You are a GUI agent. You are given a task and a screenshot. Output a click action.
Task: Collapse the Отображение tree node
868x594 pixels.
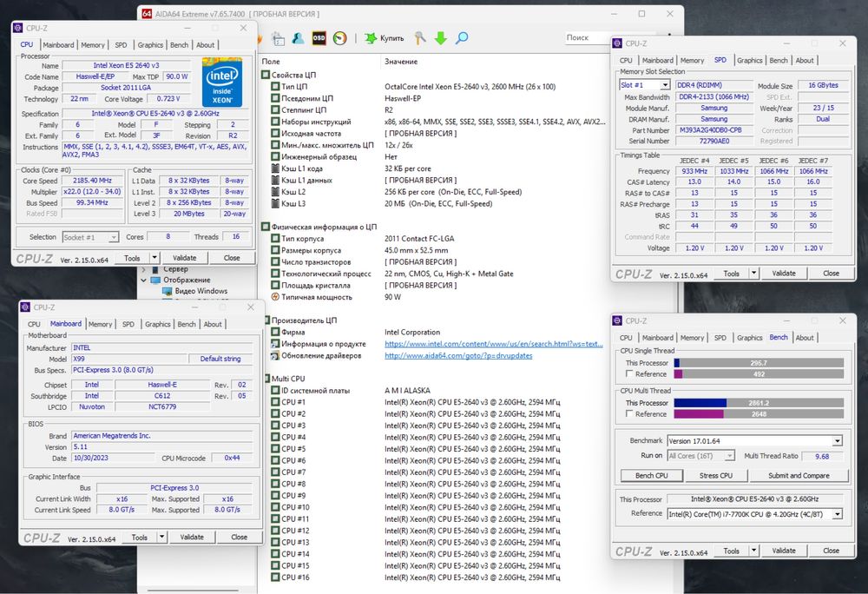tap(144, 280)
